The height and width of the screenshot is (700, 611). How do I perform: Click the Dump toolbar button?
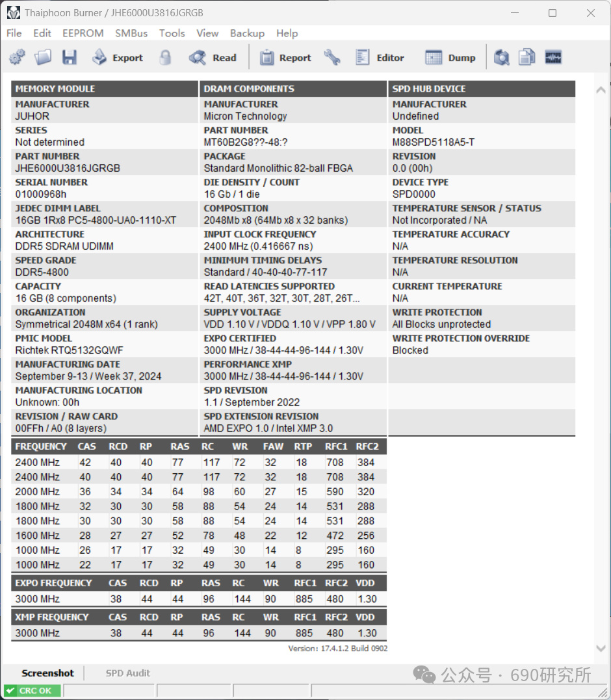450,58
